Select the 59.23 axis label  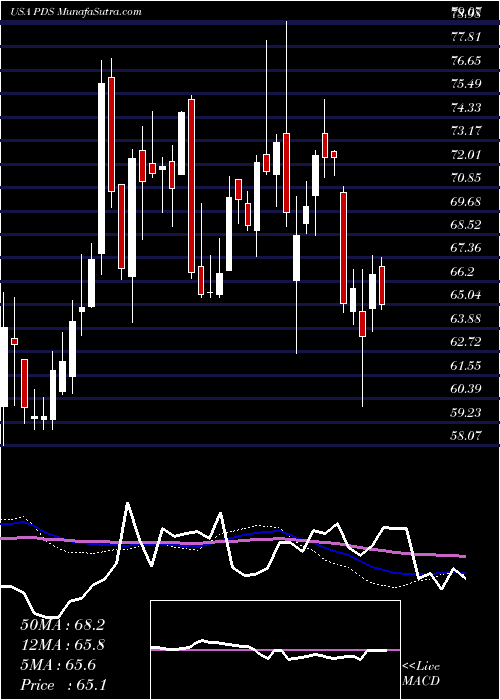point(466,412)
